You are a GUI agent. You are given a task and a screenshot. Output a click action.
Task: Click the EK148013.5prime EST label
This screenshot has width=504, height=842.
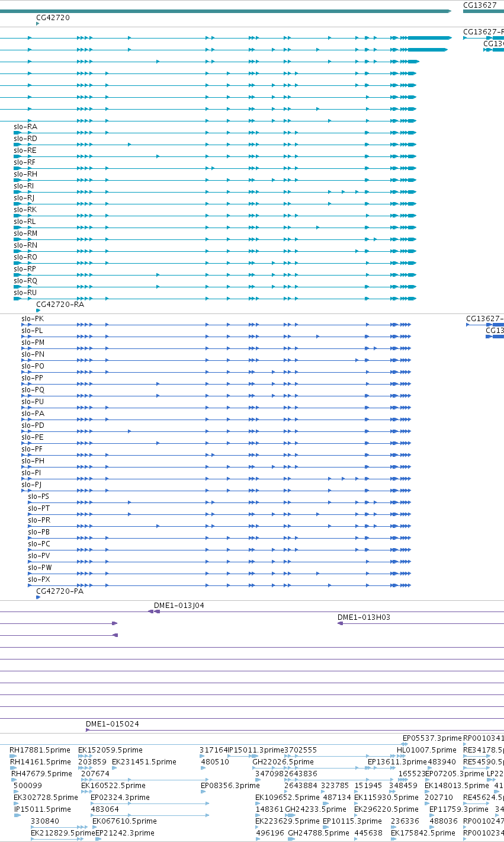tap(457, 786)
